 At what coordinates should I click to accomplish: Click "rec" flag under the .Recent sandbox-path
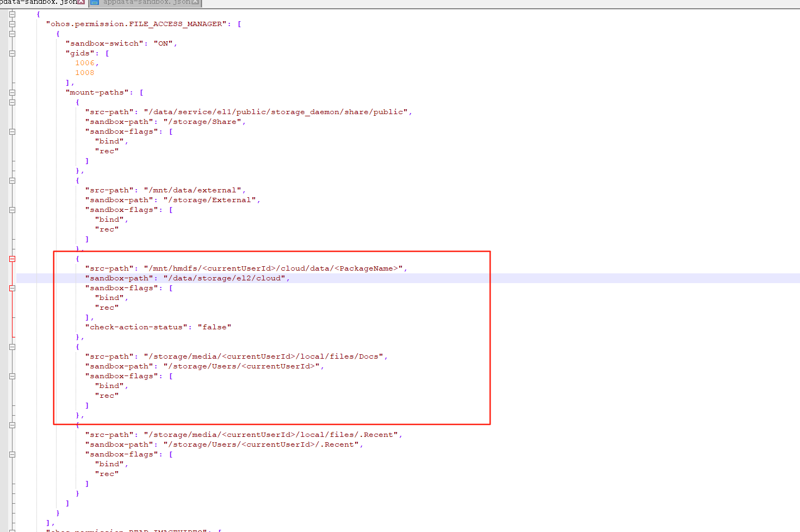tap(107, 474)
